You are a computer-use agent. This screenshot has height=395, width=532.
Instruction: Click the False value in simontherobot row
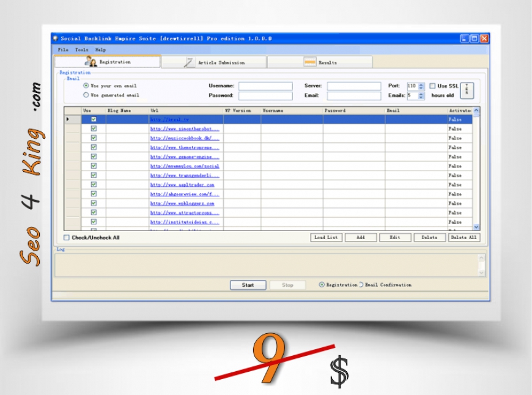click(x=455, y=129)
